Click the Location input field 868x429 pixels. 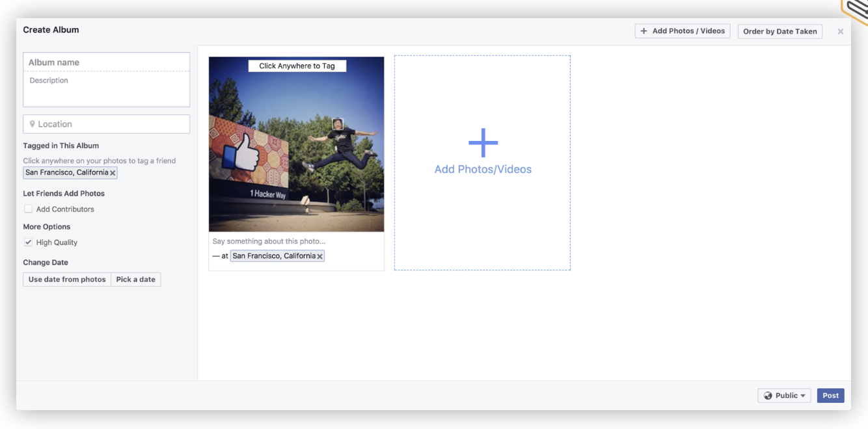click(107, 124)
